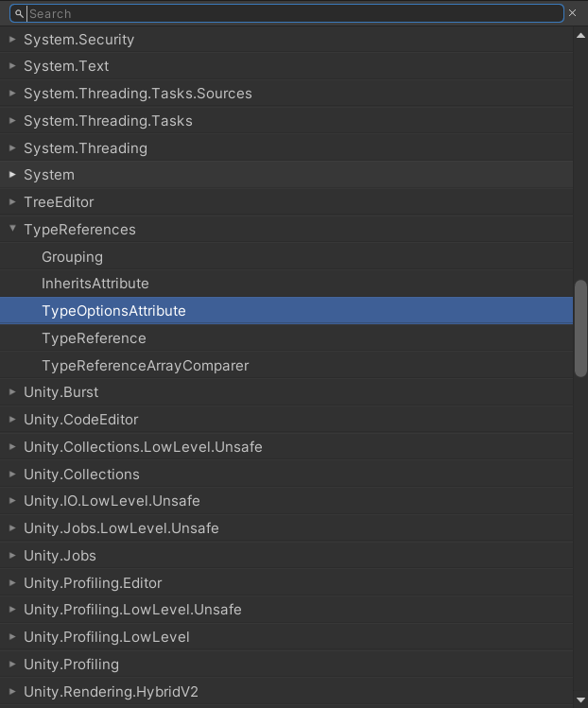588x708 pixels.
Task: Select the InheritsAttribute type
Action: coord(286,284)
